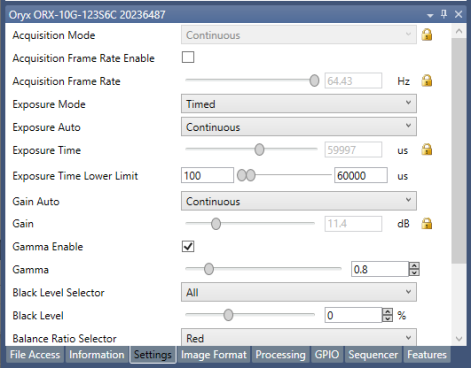The image size is (471, 368).
Task: Open the Exposure Mode dropdown showing Timed
Action: pyautogui.click(x=299, y=104)
